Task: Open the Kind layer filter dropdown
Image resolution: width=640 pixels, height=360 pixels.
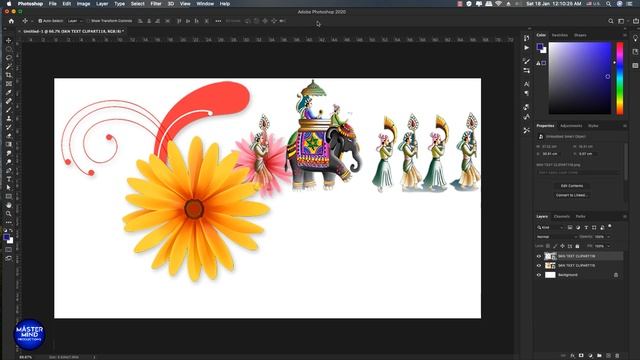Action: [550, 227]
